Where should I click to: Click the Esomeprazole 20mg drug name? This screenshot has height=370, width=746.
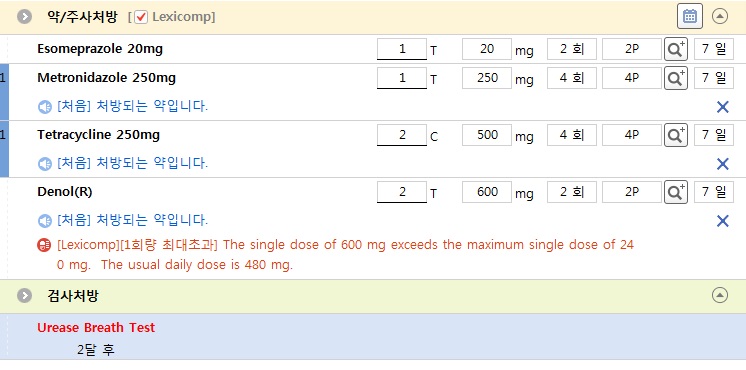pyautogui.click(x=100, y=49)
